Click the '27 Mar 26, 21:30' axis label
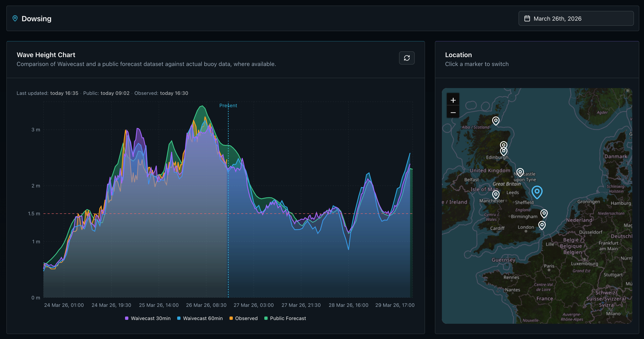This screenshot has width=644, height=339. pyautogui.click(x=301, y=305)
